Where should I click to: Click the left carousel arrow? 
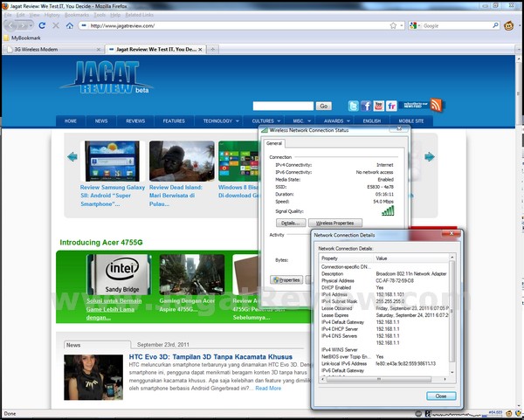pyautogui.click(x=72, y=157)
